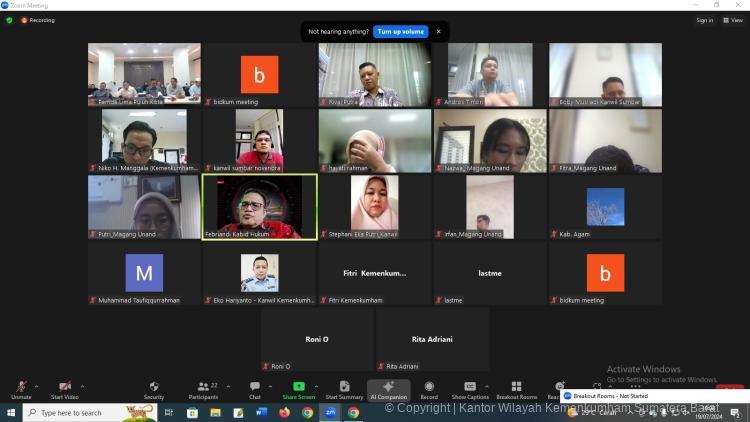The image size is (750, 422).
Task: Click the Sign in link
Action: (x=705, y=20)
